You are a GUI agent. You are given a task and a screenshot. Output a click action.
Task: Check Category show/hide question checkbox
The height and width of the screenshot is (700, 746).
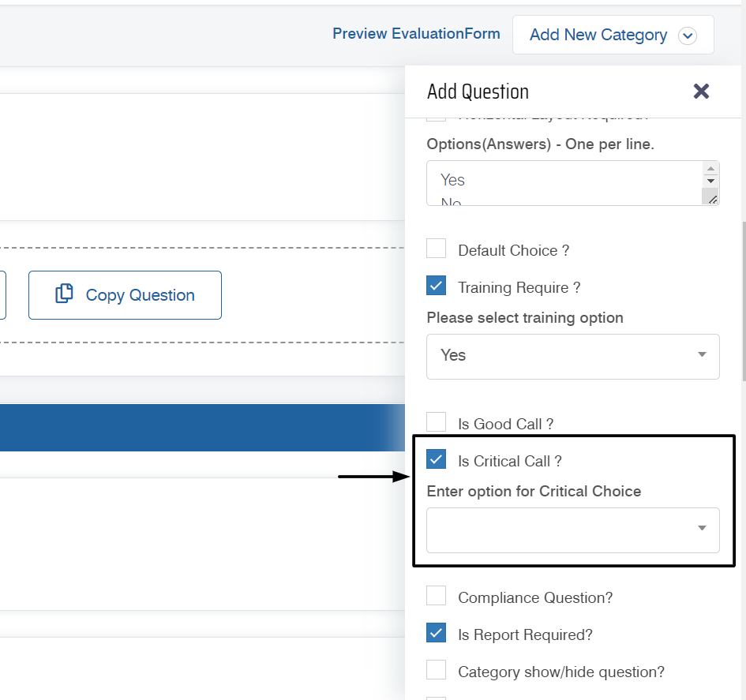click(436, 669)
